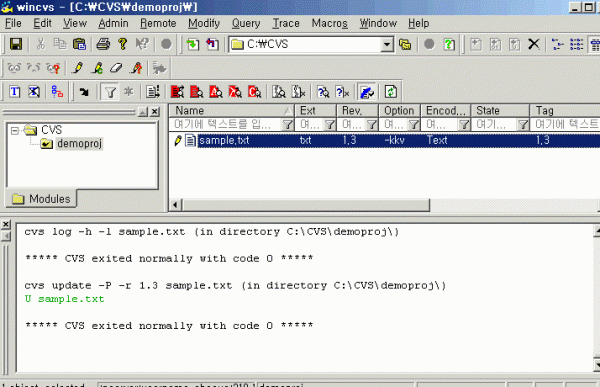Toggle the flat mode arrow button
This screenshot has width=600, height=387.
(84, 92)
